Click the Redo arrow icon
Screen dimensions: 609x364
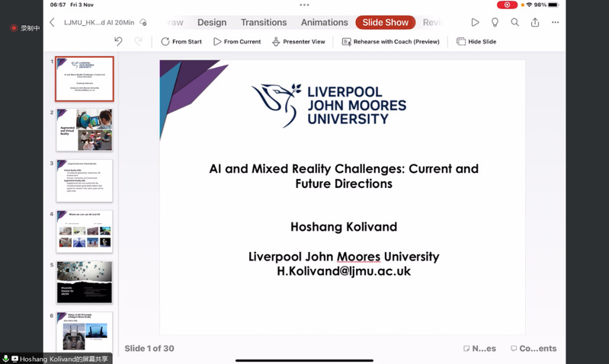[x=138, y=41]
